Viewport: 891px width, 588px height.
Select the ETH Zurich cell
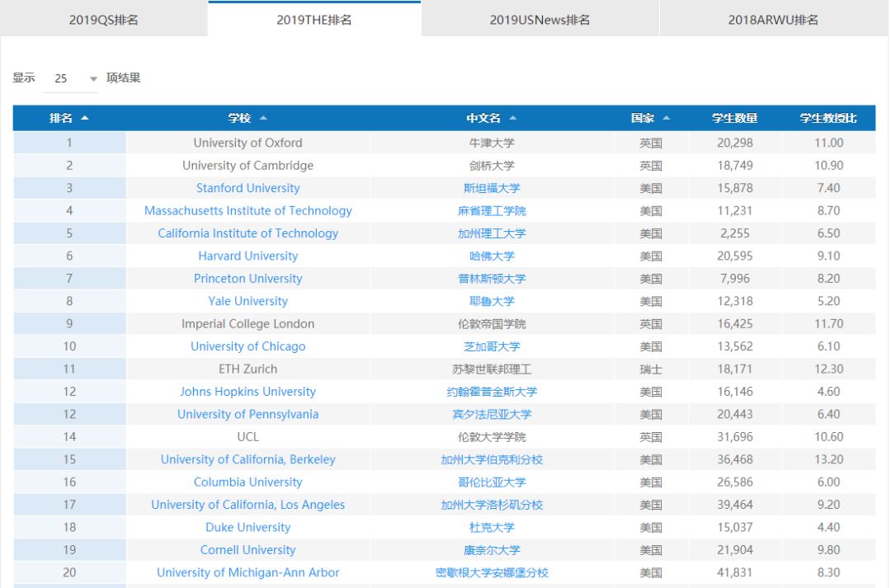(x=247, y=369)
